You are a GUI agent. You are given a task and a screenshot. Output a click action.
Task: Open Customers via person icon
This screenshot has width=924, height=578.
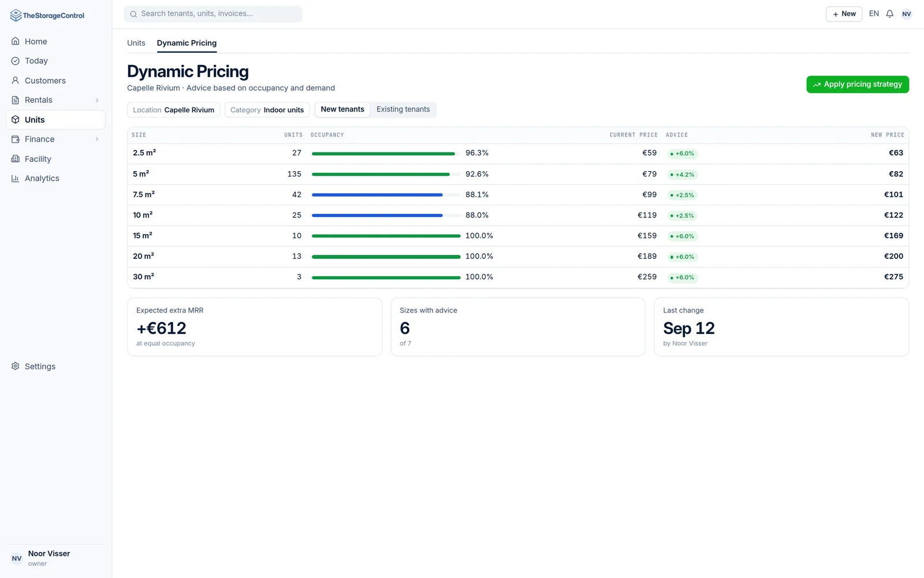click(16, 80)
